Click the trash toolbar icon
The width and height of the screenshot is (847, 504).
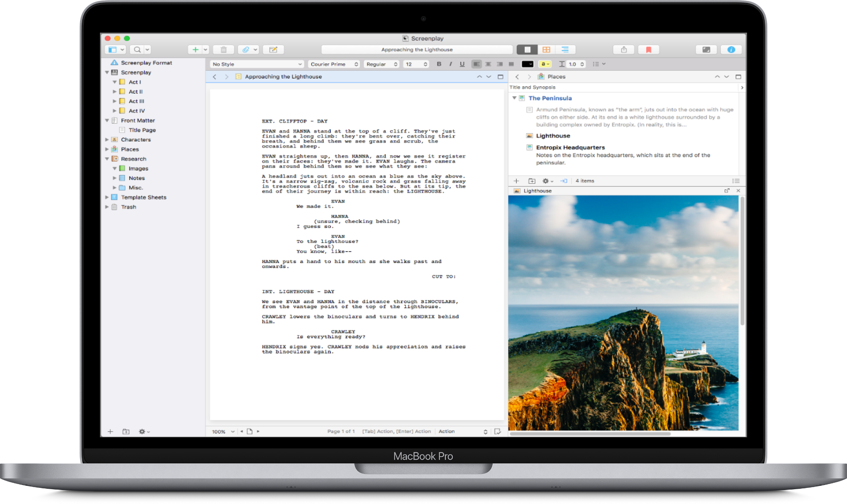(223, 50)
